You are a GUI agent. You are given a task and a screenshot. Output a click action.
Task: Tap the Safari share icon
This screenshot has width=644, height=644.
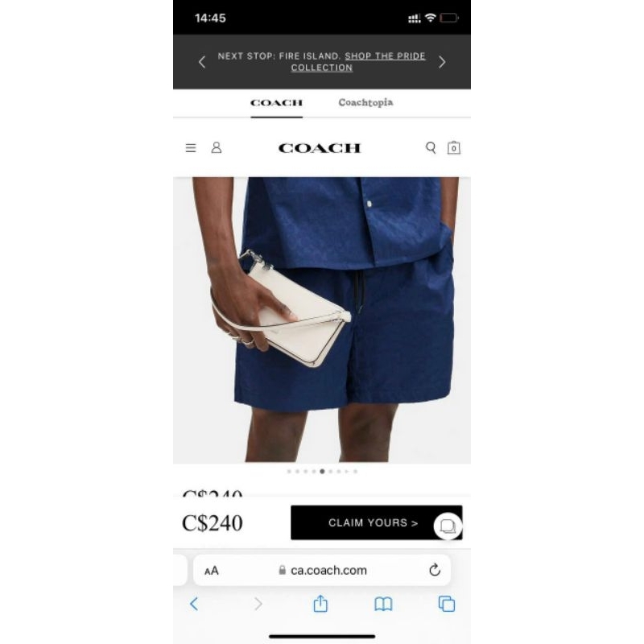[320, 603]
